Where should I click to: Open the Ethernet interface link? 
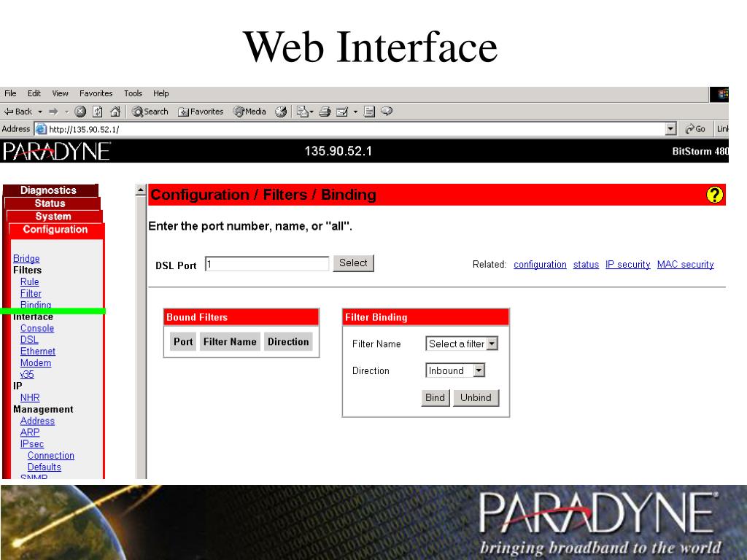point(38,351)
